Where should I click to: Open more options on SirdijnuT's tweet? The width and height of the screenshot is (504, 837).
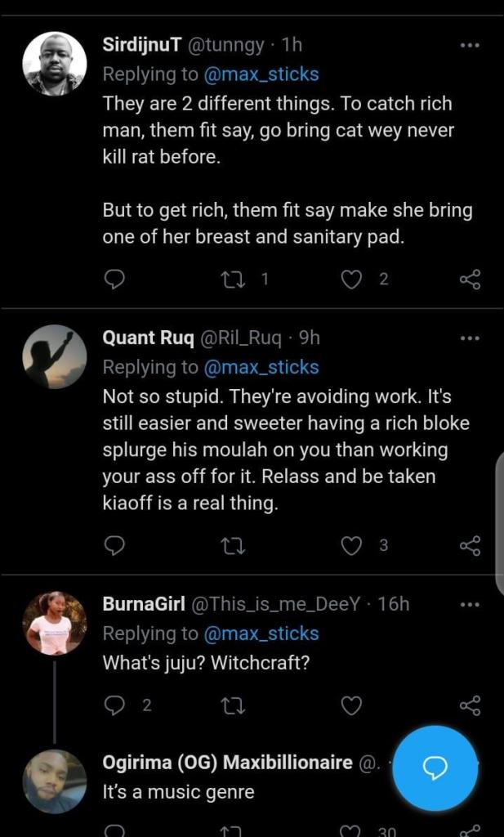tap(470, 46)
